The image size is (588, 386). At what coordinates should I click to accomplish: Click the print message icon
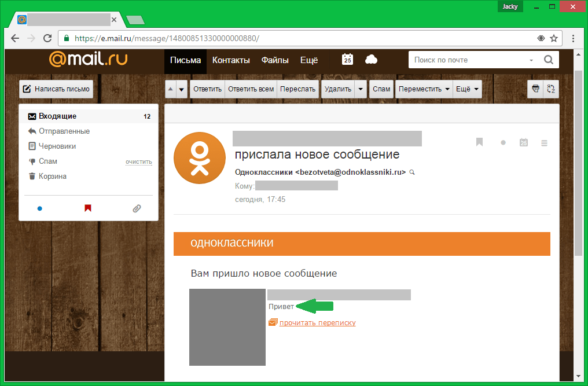pos(536,89)
